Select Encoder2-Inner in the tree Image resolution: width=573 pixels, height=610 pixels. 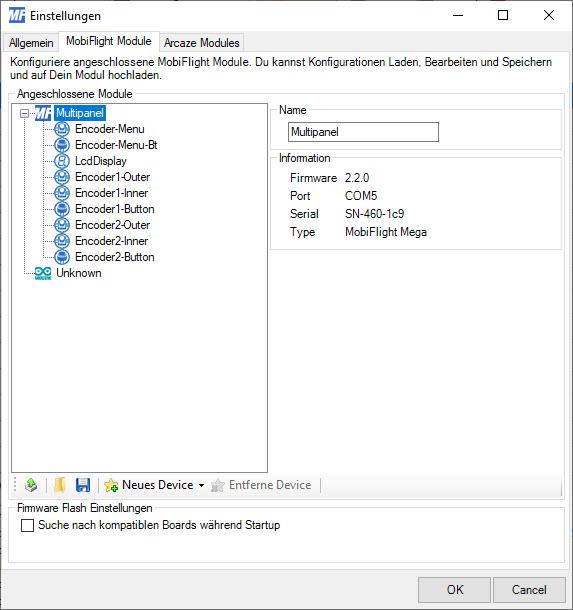point(112,241)
